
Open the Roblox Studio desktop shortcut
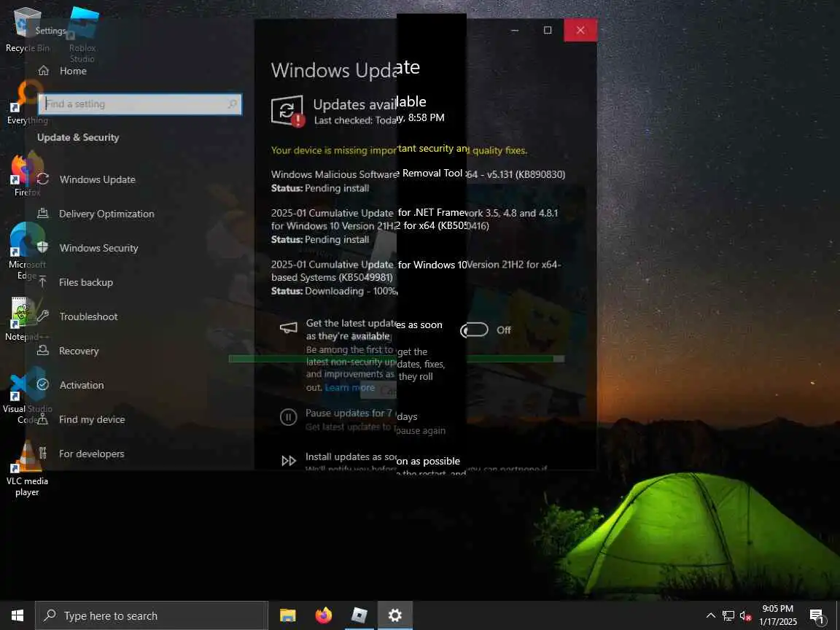[82, 34]
